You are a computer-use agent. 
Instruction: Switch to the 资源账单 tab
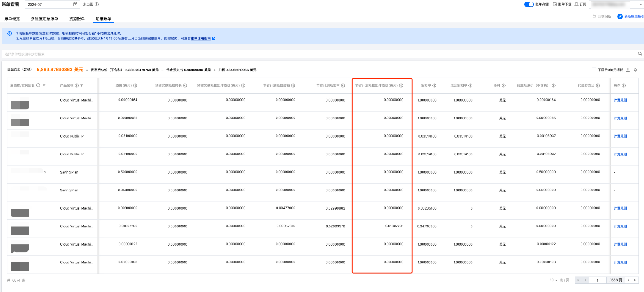[77, 19]
